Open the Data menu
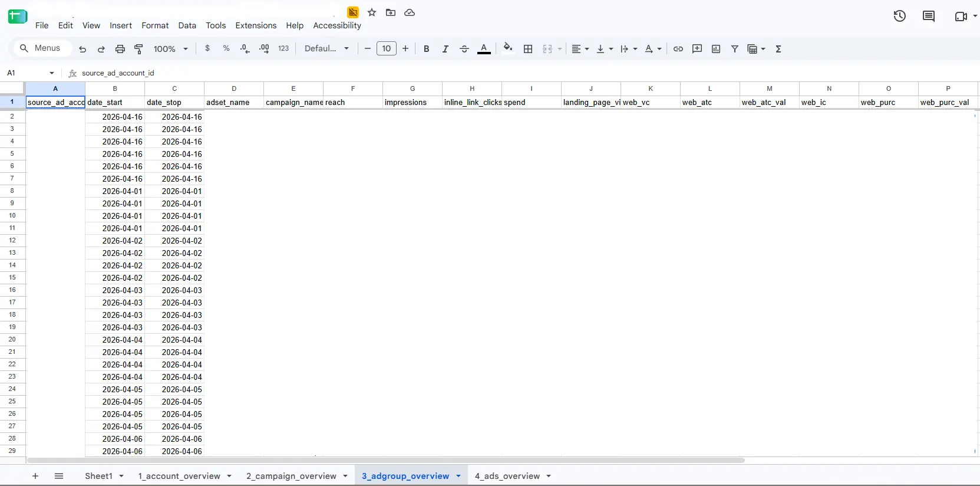Screen dimensions: 980x486 pos(187,25)
